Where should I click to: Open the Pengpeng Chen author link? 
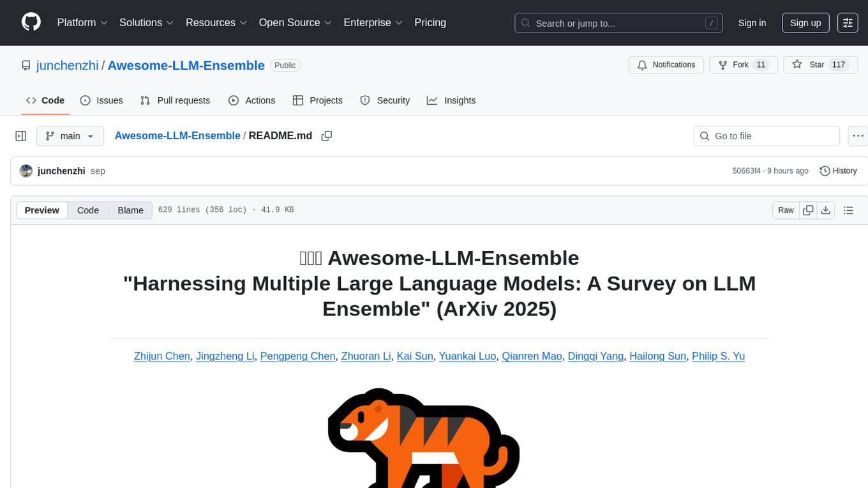tap(297, 356)
